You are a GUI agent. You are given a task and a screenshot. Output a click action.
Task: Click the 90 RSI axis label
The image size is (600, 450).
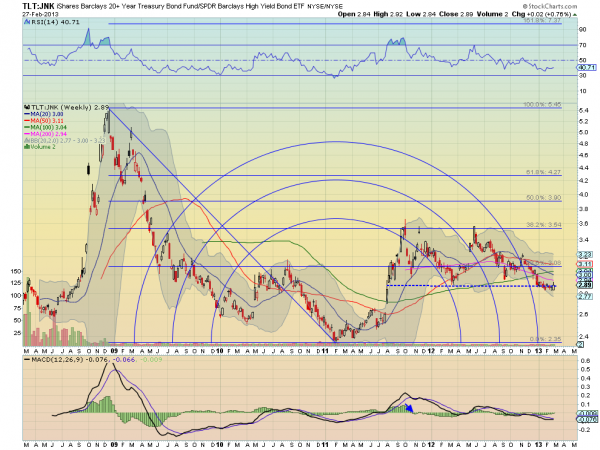point(582,30)
